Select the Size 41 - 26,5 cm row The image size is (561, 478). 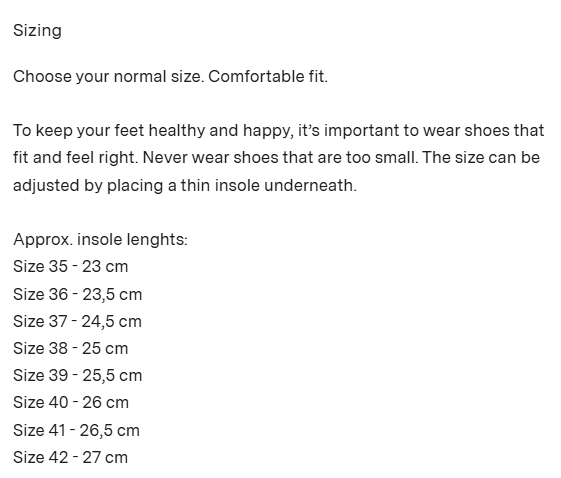(76, 431)
